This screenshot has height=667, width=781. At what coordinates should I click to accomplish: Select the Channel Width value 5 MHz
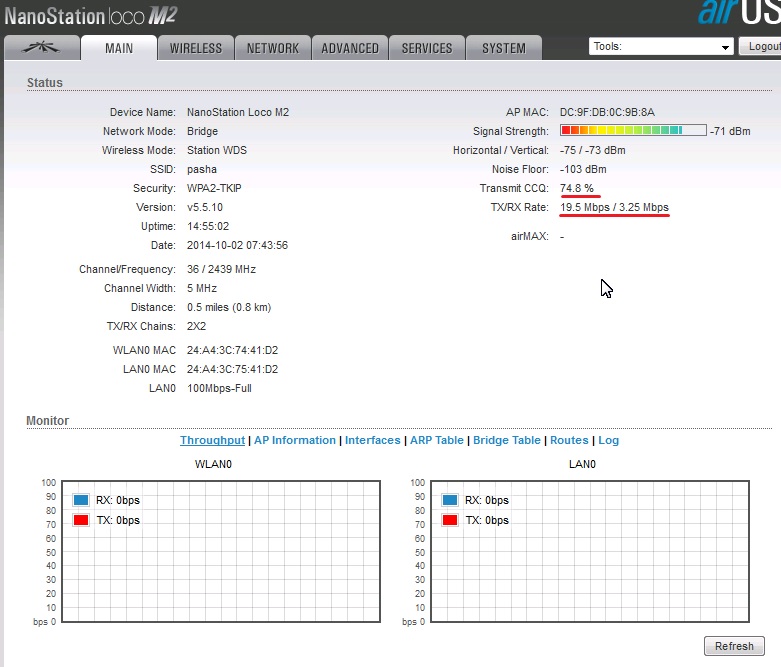pyautogui.click(x=202, y=288)
